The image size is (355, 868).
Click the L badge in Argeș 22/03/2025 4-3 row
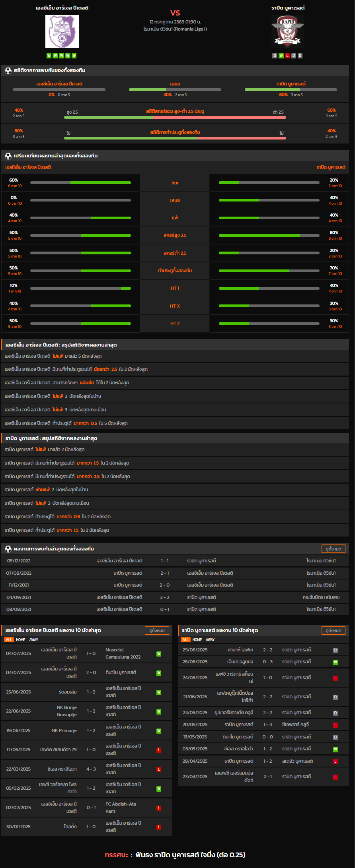(159, 769)
